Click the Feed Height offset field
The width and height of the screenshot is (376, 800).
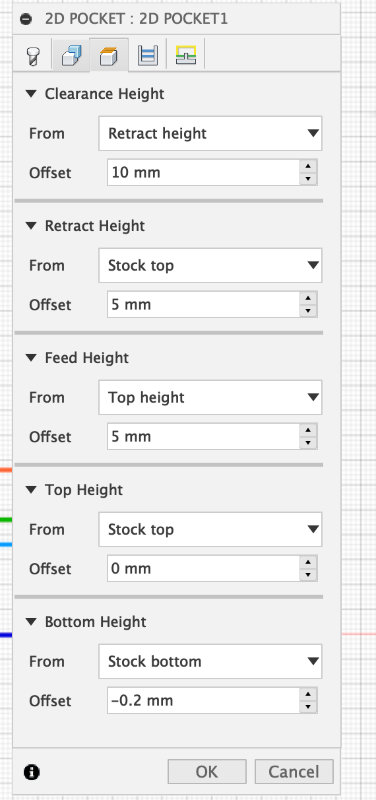pos(203,436)
